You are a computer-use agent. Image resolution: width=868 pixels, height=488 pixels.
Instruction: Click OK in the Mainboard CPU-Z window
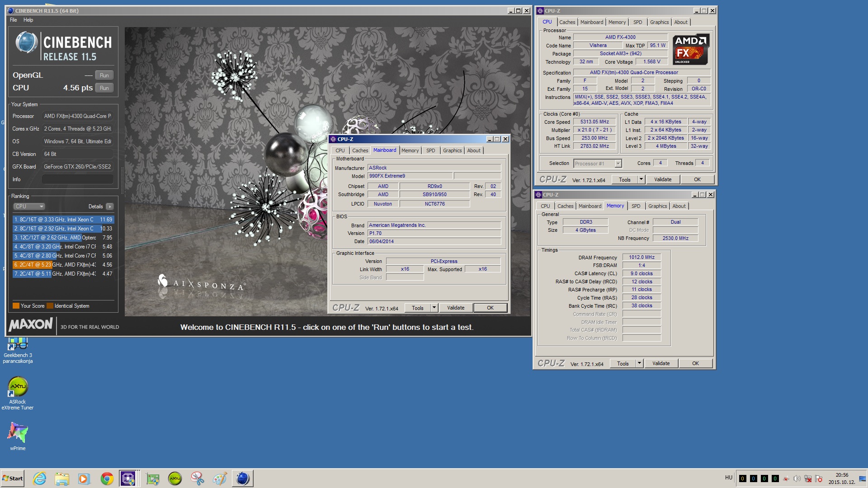490,308
